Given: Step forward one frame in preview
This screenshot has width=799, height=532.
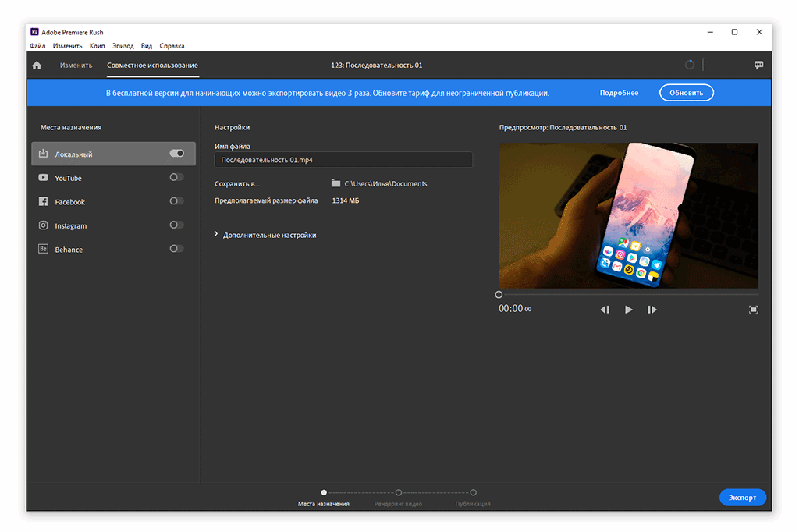Looking at the screenshot, I should tap(652, 310).
